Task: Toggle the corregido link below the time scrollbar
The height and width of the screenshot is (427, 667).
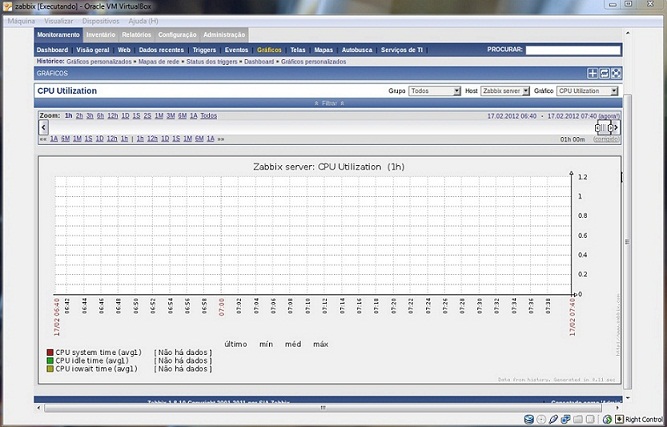Action: pyautogui.click(x=607, y=139)
